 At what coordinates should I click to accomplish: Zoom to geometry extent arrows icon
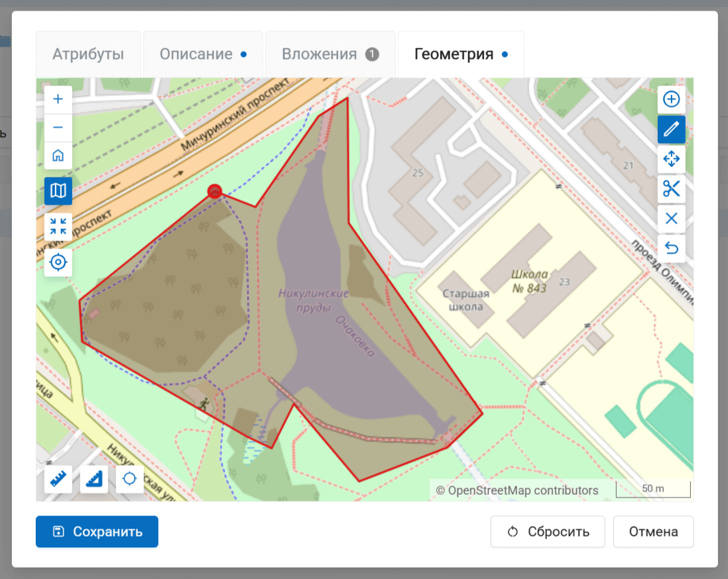pyautogui.click(x=58, y=227)
